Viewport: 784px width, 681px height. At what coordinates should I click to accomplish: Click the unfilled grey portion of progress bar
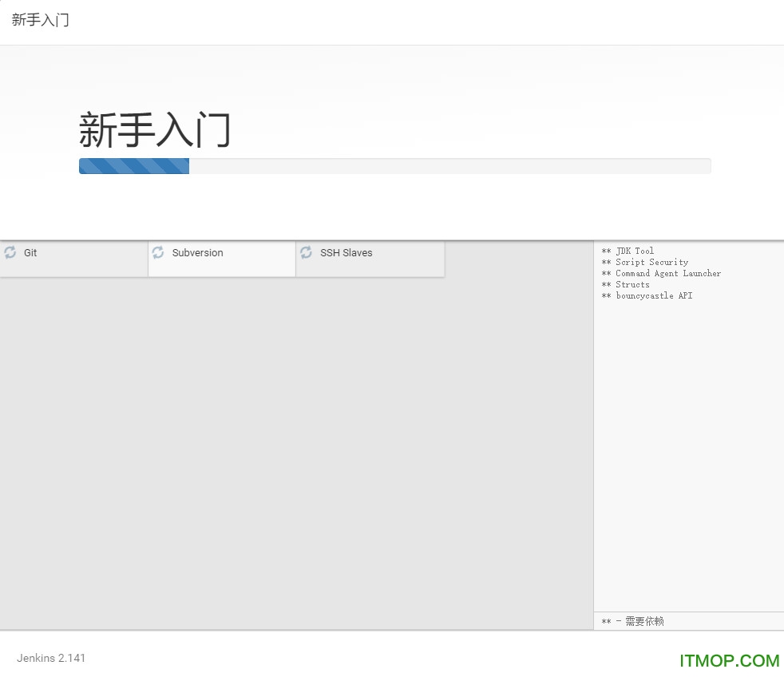449,166
